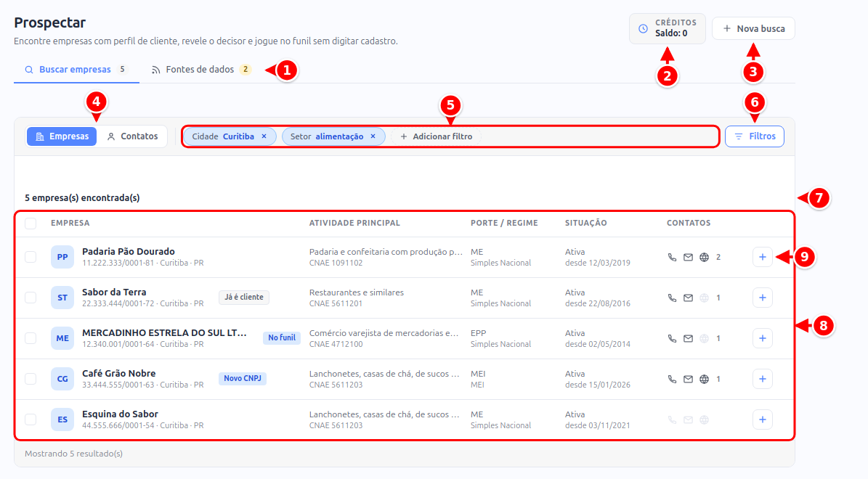Click the No funil badge
The image size is (868, 479).
click(282, 337)
